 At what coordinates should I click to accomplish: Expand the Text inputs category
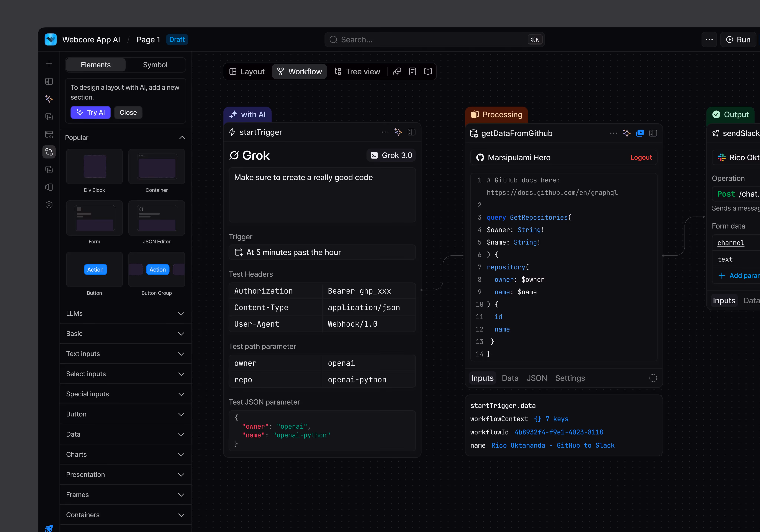coord(125,353)
